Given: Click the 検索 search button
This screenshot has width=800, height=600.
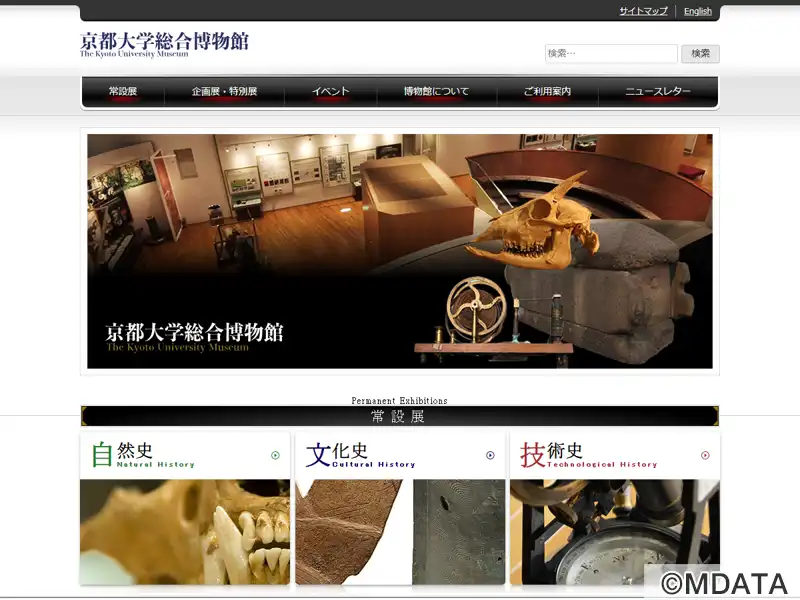Looking at the screenshot, I should pyautogui.click(x=700, y=53).
